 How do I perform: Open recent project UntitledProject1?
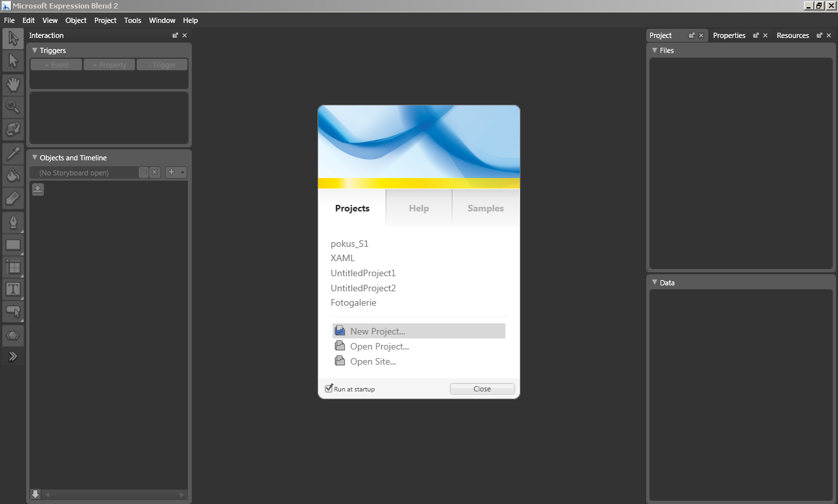(363, 273)
